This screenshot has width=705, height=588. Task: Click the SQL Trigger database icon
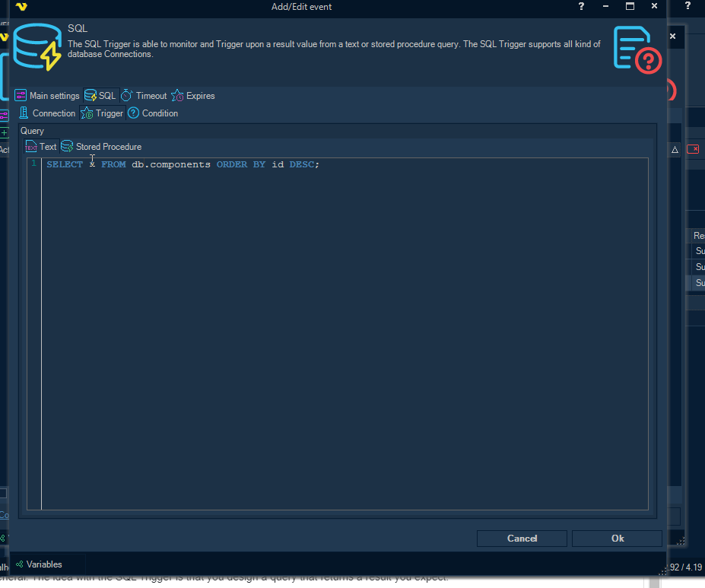(37, 48)
